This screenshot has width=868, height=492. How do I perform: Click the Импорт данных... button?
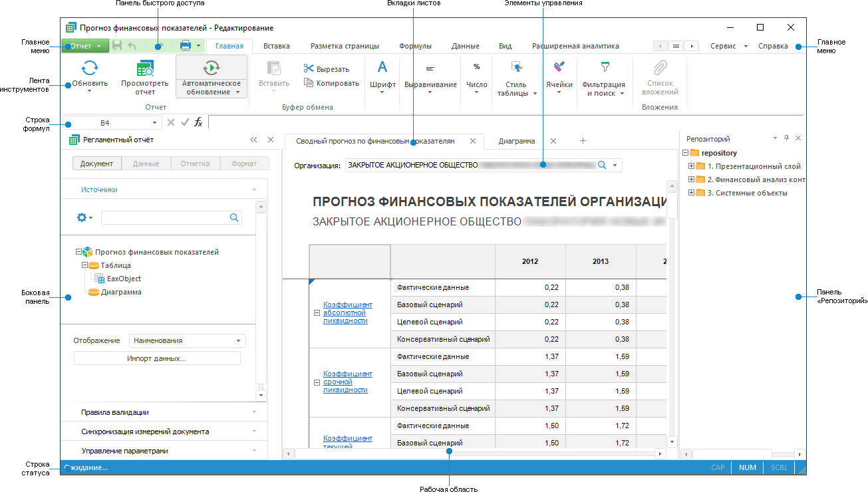156,358
